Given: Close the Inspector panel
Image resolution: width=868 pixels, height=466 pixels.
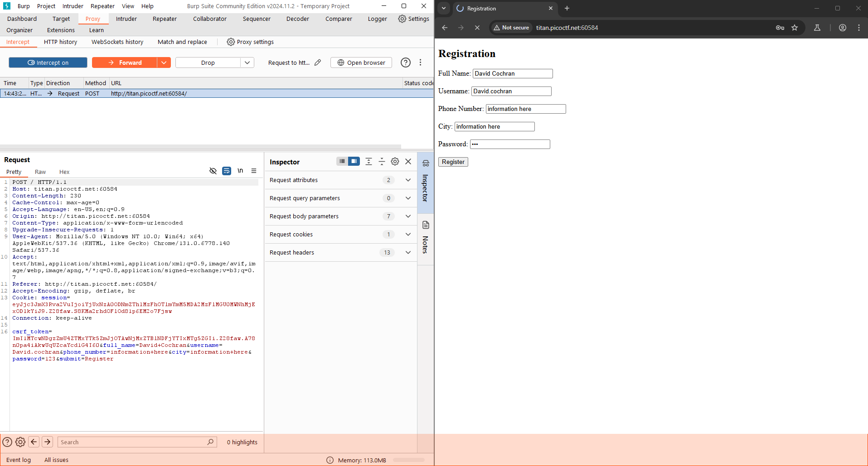Looking at the screenshot, I should coord(408,161).
